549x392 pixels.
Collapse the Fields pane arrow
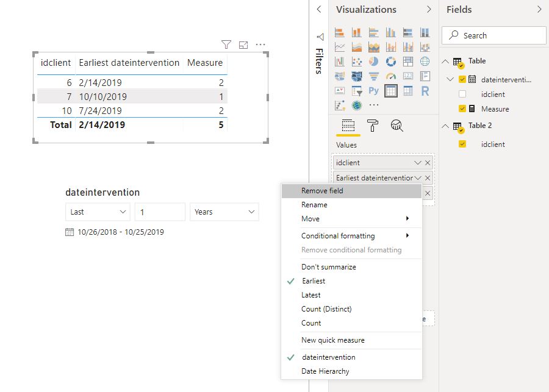pyautogui.click(x=539, y=10)
